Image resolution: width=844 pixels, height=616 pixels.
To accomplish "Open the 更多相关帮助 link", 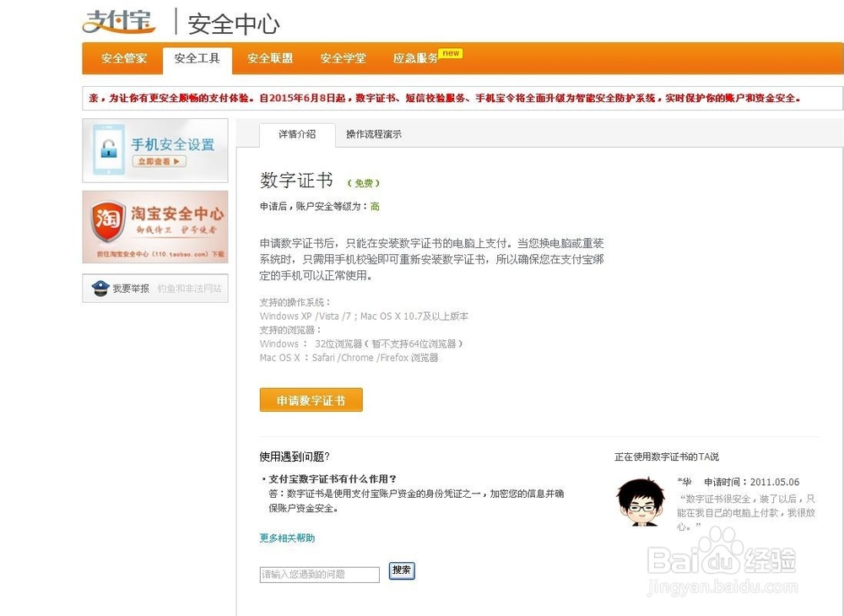I will [x=285, y=536].
